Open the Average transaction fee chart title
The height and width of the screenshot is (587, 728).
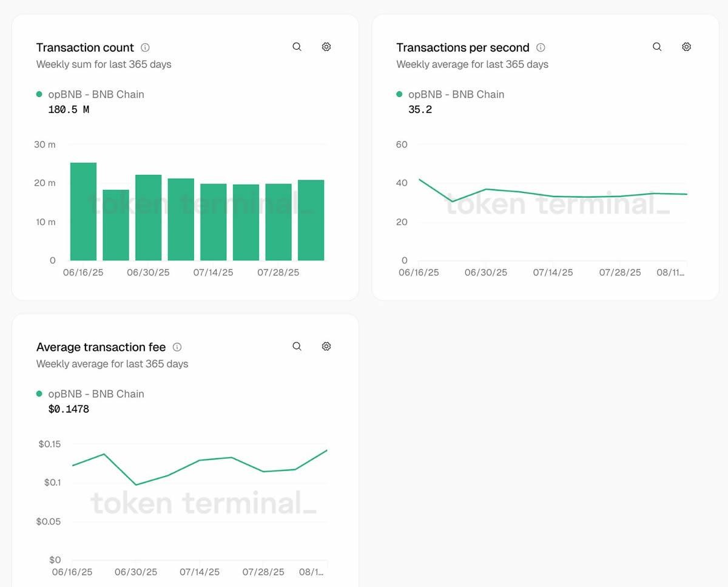pos(101,347)
